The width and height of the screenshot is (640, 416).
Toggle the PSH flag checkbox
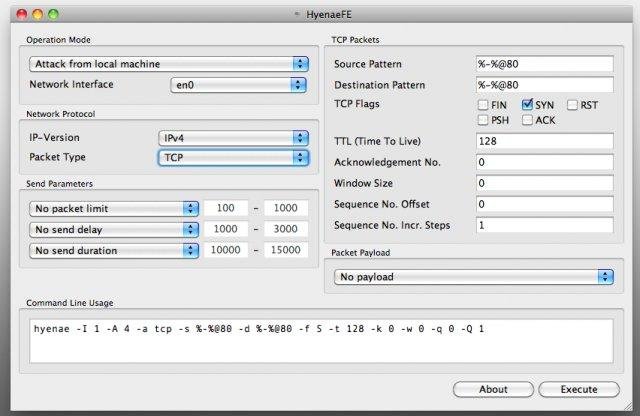484,121
